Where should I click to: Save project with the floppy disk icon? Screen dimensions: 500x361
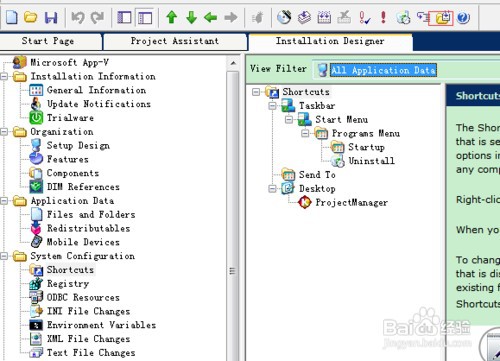(51, 17)
